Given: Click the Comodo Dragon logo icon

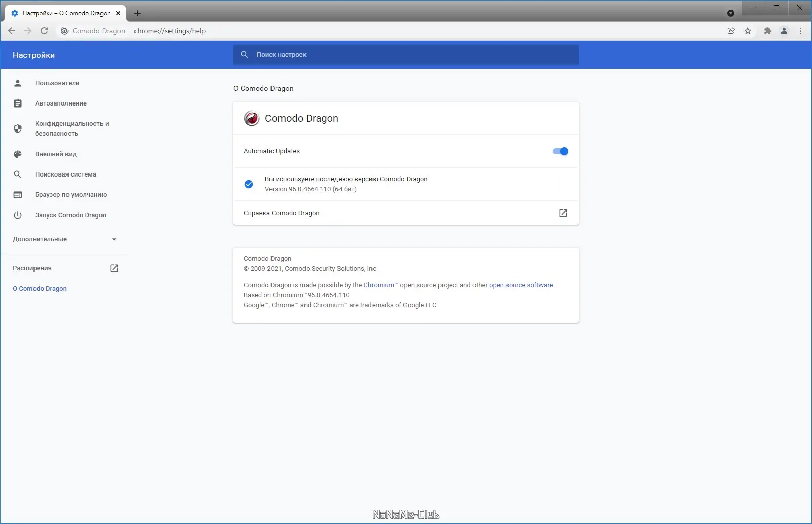Looking at the screenshot, I should (252, 118).
